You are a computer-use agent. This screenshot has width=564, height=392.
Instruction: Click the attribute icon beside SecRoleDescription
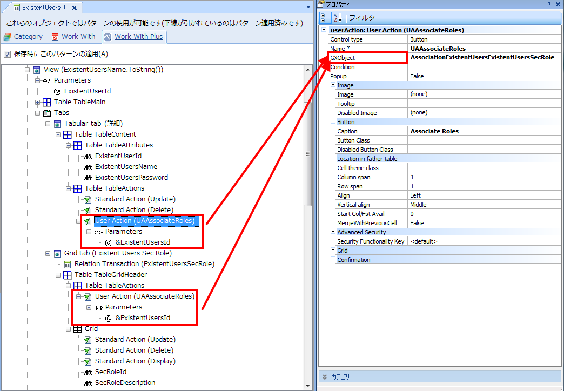pos(88,383)
